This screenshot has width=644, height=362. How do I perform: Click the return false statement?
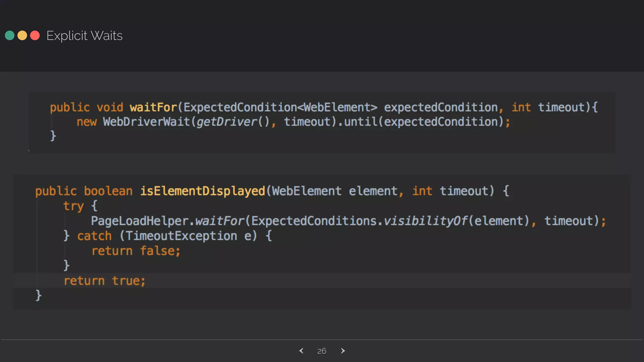136,251
